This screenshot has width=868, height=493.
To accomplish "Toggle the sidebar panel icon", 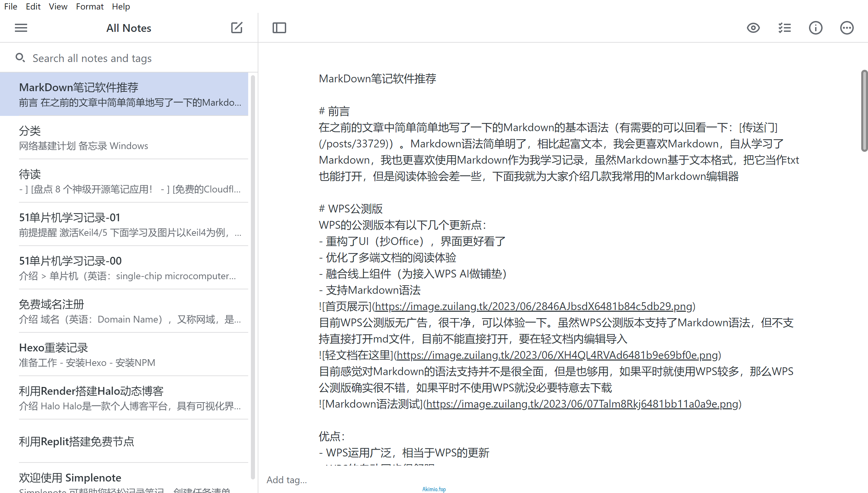I will point(279,28).
